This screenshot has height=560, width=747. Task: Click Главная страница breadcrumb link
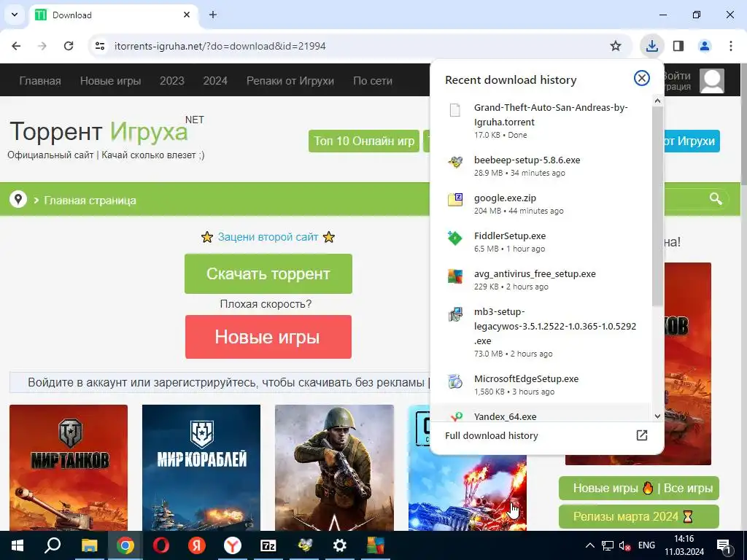click(90, 201)
